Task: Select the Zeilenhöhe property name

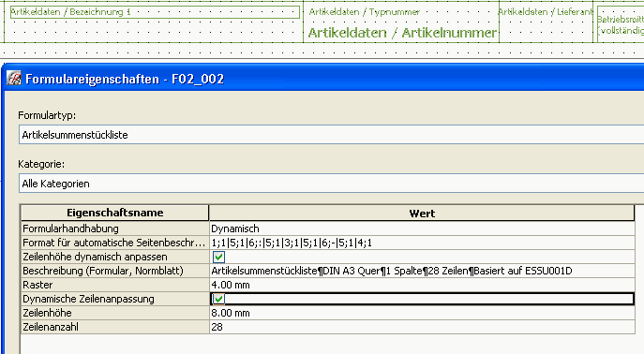Action: 115,313
